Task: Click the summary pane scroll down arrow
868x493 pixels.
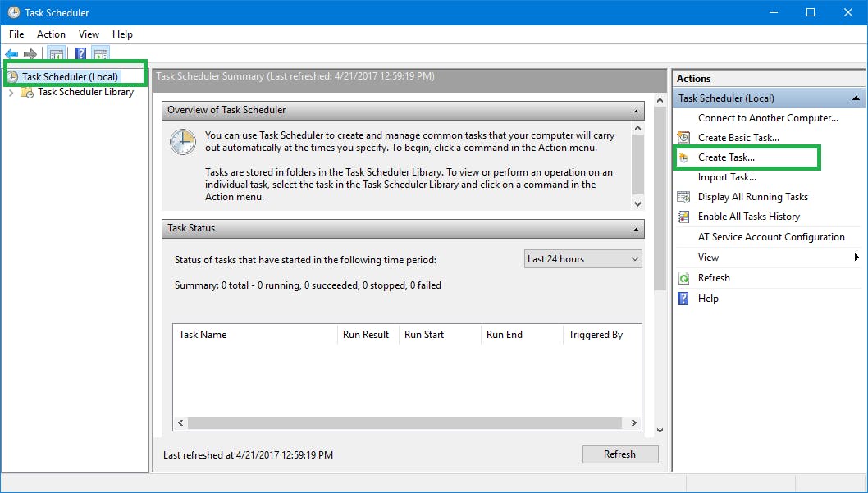Action: (660, 430)
